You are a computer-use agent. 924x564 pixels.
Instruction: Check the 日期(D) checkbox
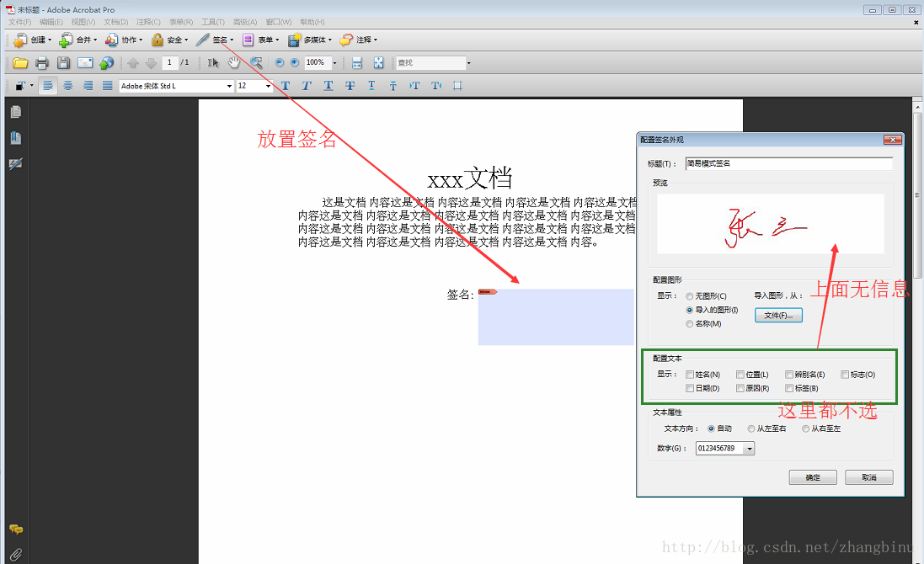click(690, 388)
